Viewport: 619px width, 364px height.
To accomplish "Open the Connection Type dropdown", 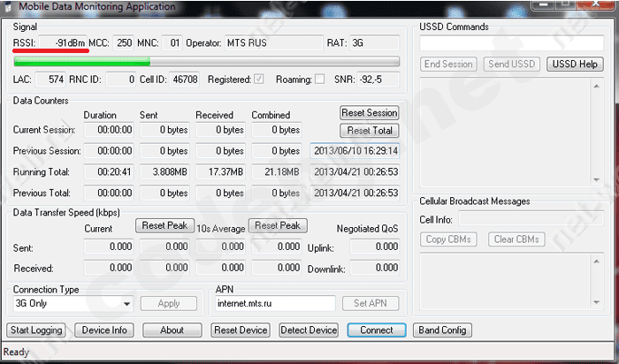I will pos(73,304).
